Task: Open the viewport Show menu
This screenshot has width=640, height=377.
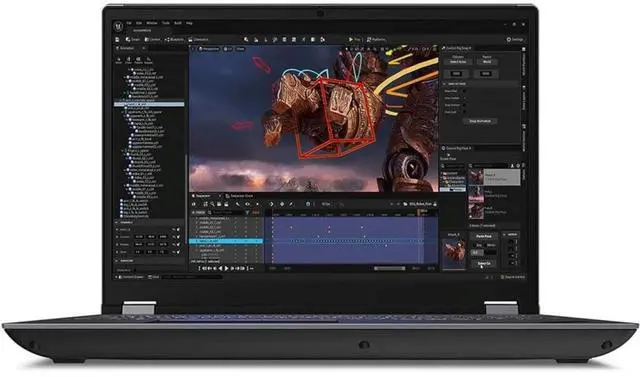Action: (240, 49)
